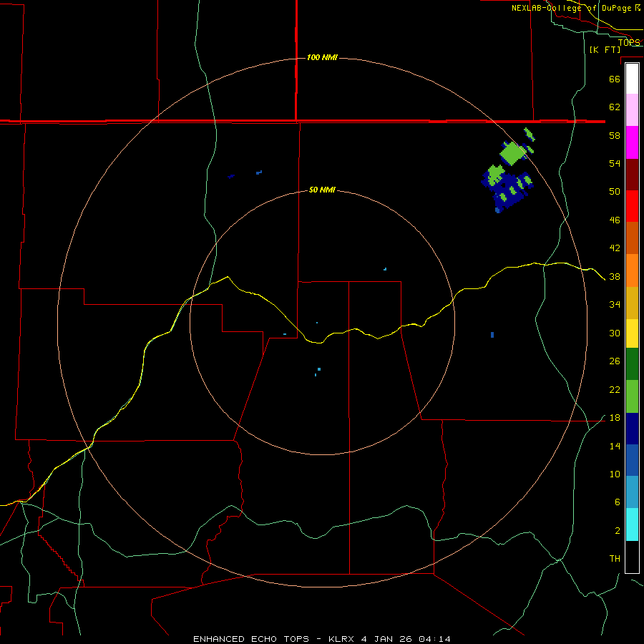
Task: Click the large green diamond-shaped echo
Action: pos(513,153)
